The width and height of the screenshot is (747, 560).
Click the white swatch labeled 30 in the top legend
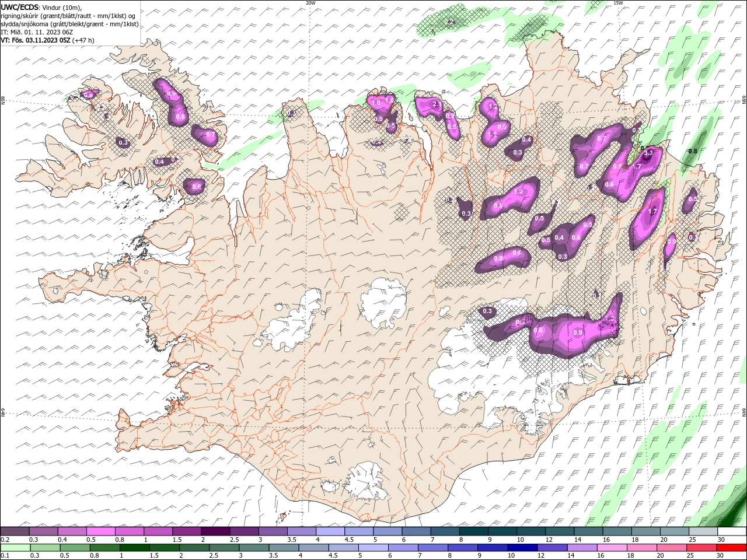pos(732,531)
